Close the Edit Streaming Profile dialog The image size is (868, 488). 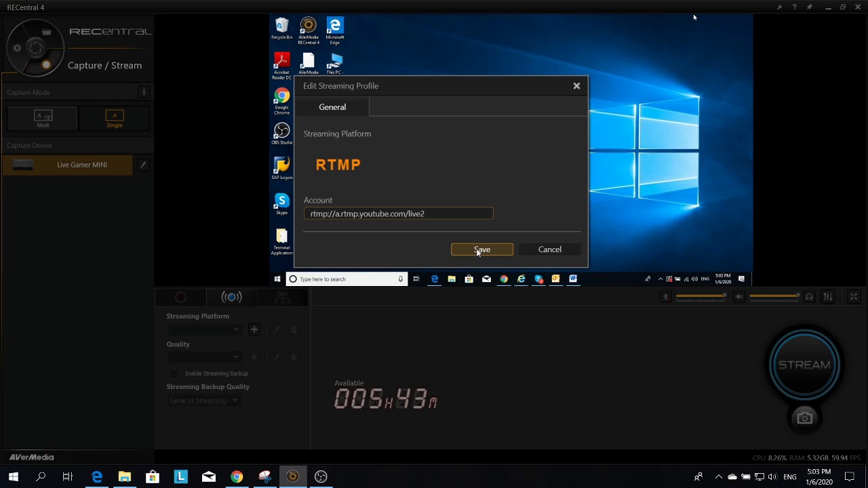coord(576,86)
